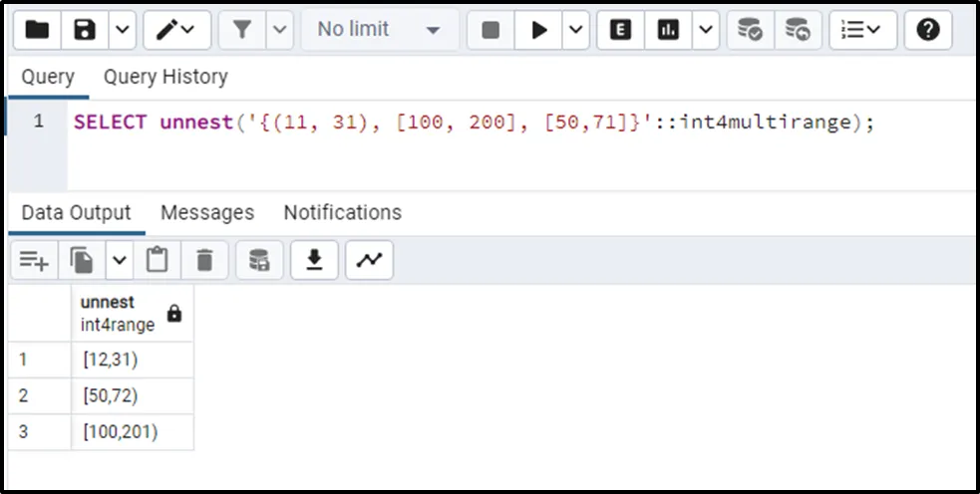Open the No limit rows dropdown

coord(379,31)
